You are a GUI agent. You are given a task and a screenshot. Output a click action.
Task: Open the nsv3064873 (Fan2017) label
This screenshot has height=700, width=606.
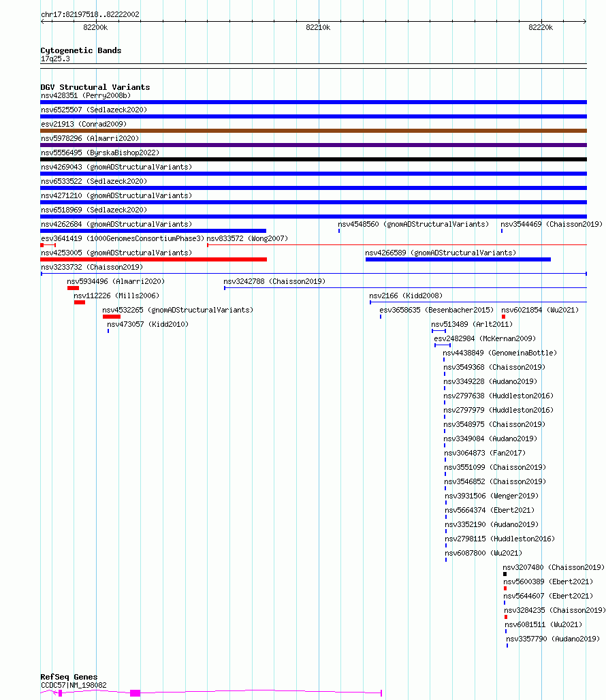point(485,453)
